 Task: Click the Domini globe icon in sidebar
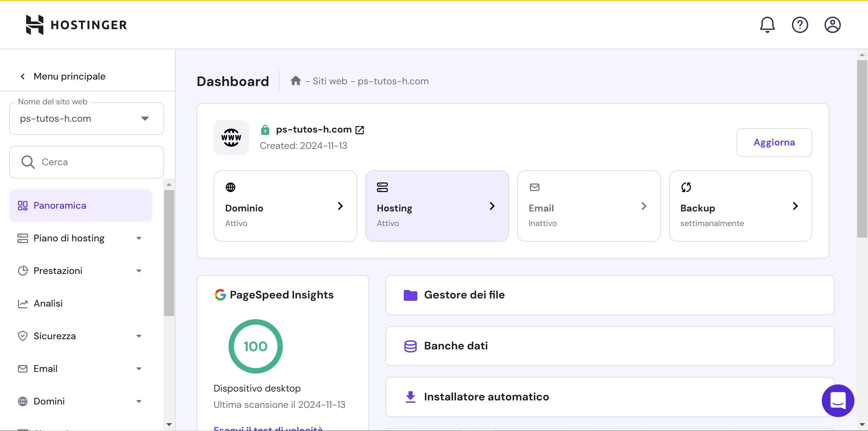click(23, 401)
